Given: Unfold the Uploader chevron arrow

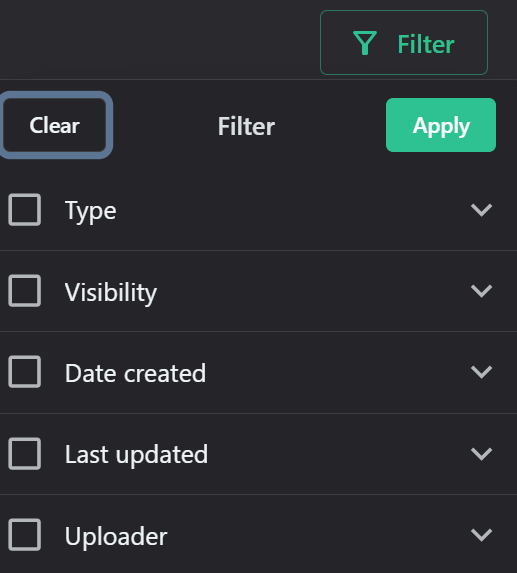Looking at the screenshot, I should (x=481, y=535).
